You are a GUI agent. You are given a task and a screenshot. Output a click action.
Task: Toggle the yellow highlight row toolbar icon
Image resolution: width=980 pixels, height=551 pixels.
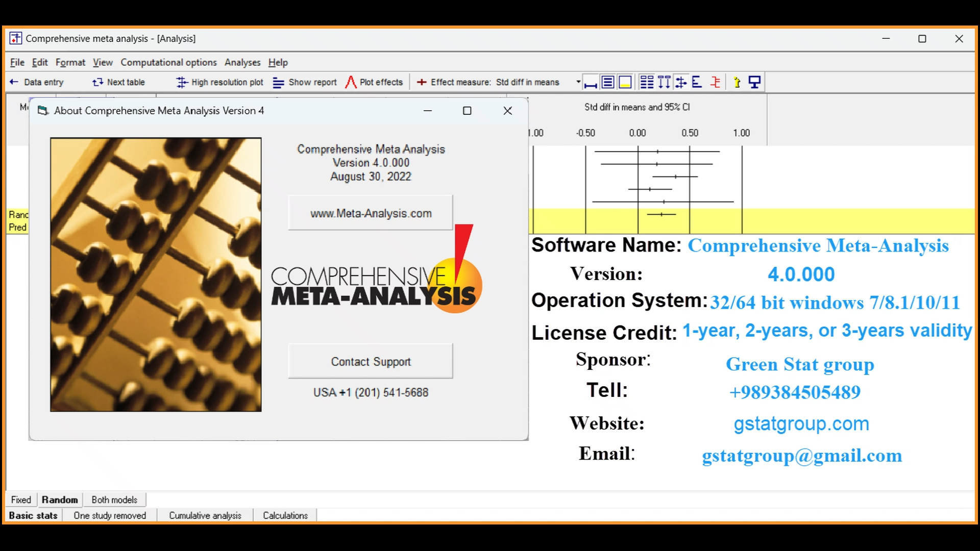click(x=625, y=82)
